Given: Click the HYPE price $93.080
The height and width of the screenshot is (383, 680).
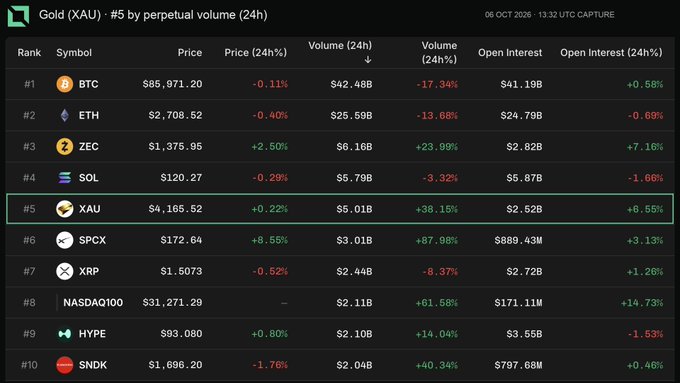Looking at the screenshot, I should click(x=181, y=334).
